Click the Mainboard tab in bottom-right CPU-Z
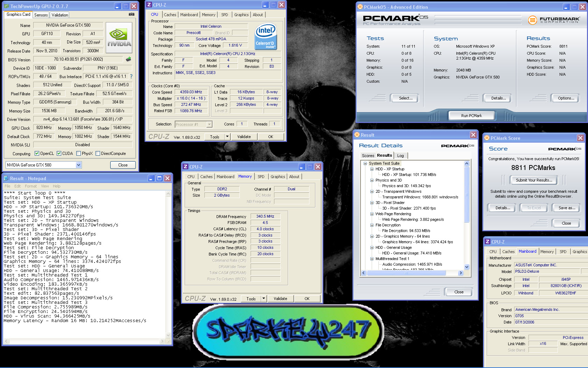588x368 pixels. point(527,251)
